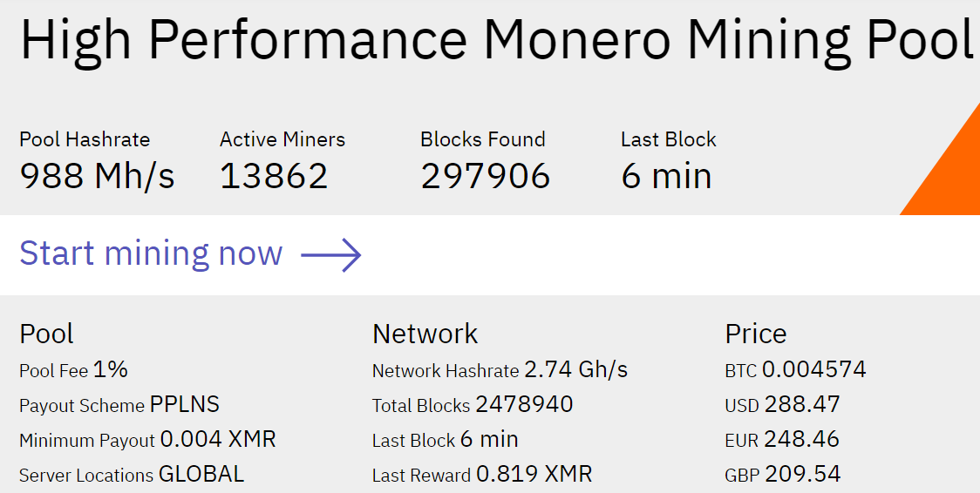
Task: Click the Last Reward 0.819 XMR entry
Action: click(x=482, y=475)
